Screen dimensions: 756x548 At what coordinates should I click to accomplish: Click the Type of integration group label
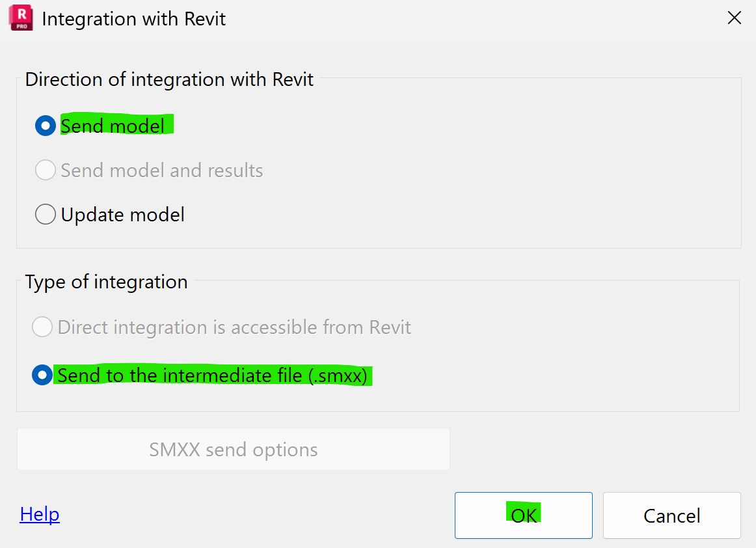click(x=106, y=282)
